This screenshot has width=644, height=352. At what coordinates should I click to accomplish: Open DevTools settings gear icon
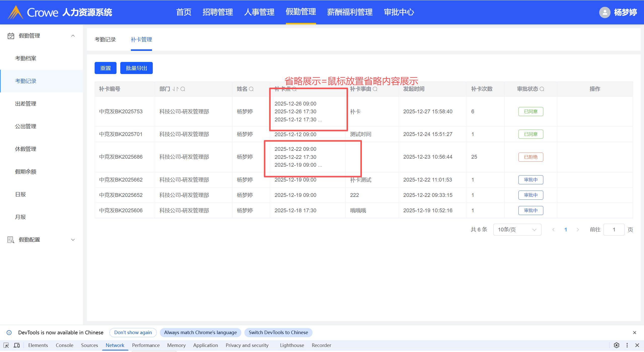(x=616, y=345)
